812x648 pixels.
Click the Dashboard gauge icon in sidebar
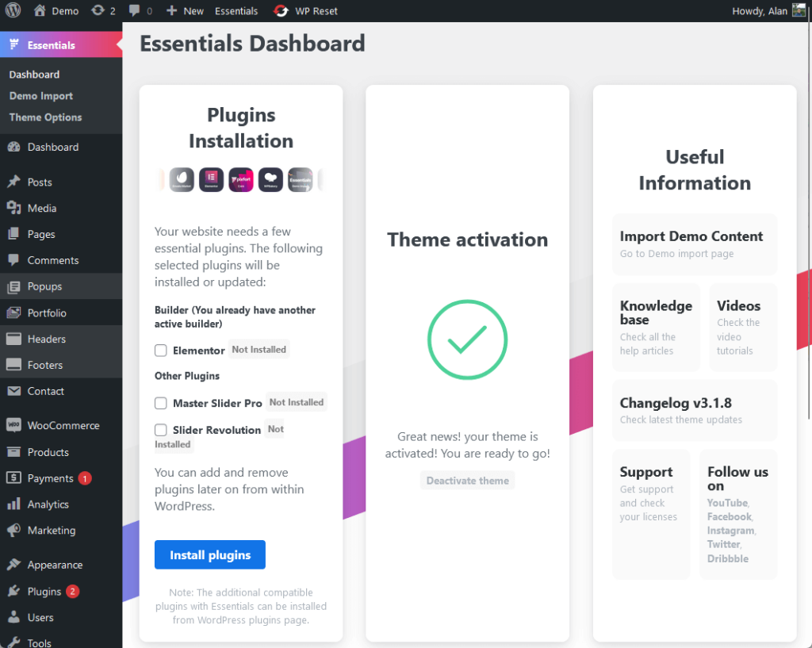(x=14, y=147)
